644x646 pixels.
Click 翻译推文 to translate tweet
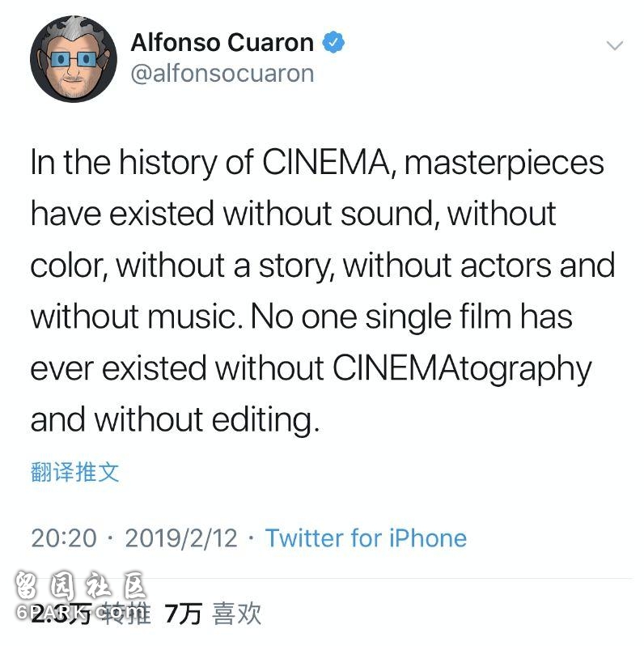pos(75,472)
